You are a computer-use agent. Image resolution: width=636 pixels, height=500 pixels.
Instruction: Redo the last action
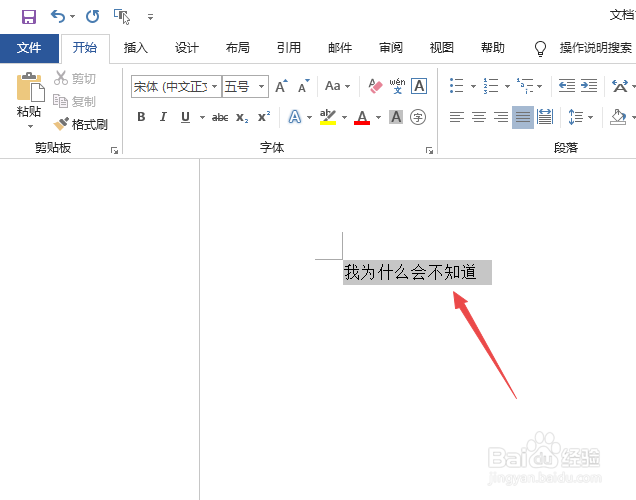pyautogui.click(x=92, y=17)
